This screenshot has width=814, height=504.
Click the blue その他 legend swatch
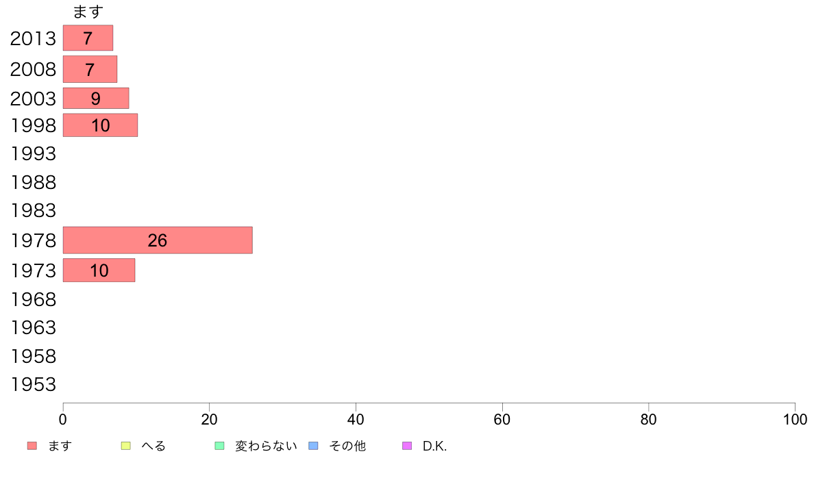314,446
